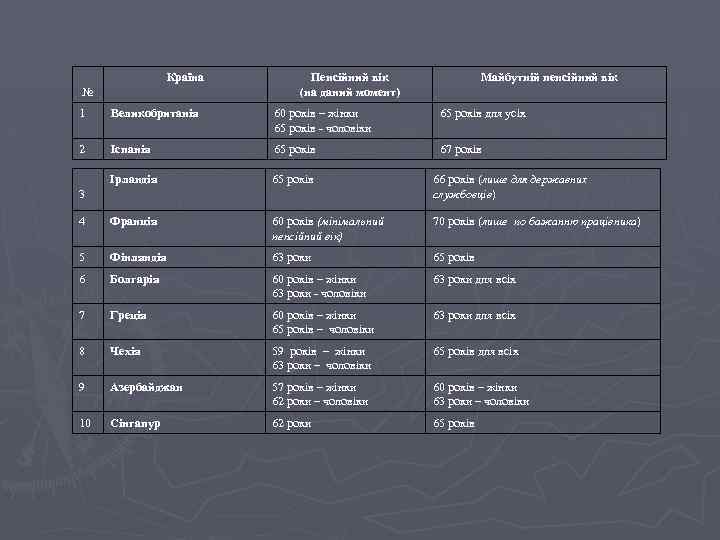Select the "Країна" column header
Image resolution: width=720 pixels, height=540 pixels.
point(186,77)
